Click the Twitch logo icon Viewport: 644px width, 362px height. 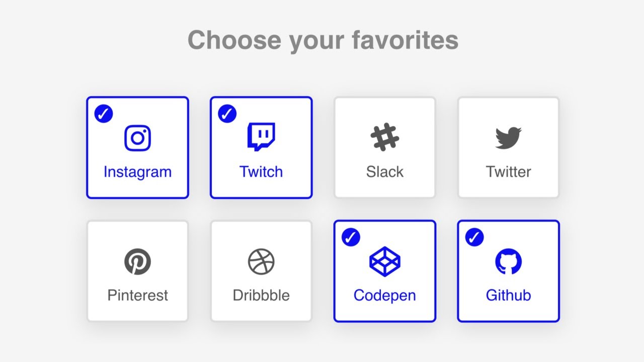tap(261, 137)
